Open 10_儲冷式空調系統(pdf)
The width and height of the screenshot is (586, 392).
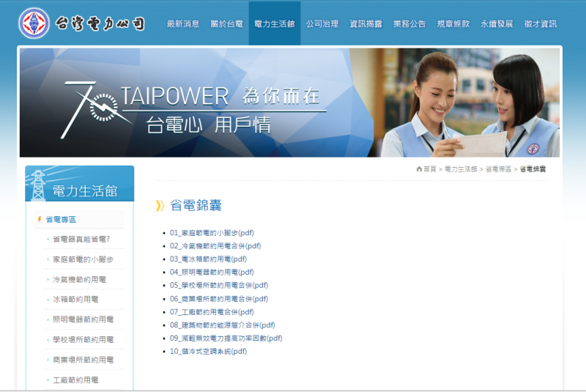click(x=208, y=351)
